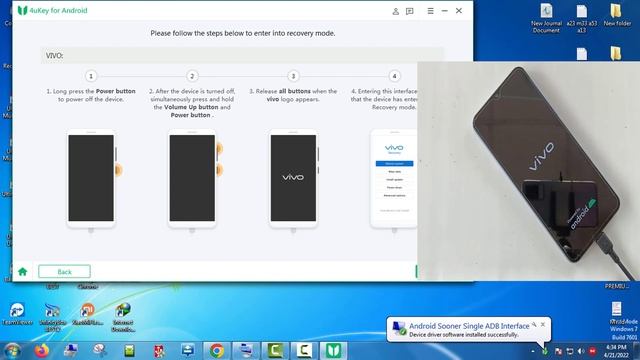Screen dimensions: 640x360
Task: Click the document file icon above Windows 7 text
Action: coord(616,309)
